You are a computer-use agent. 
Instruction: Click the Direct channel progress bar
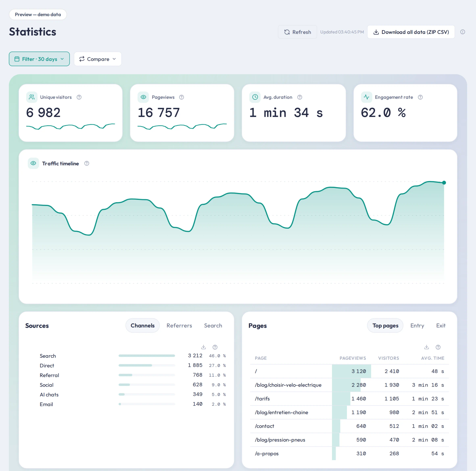(x=147, y=365)
